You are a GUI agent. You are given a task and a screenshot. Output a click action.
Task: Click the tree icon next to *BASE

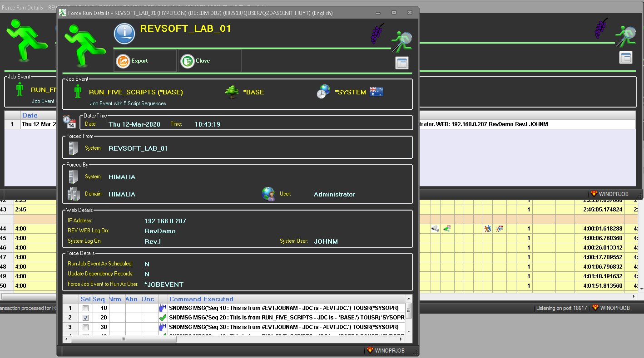click(232, 92)
